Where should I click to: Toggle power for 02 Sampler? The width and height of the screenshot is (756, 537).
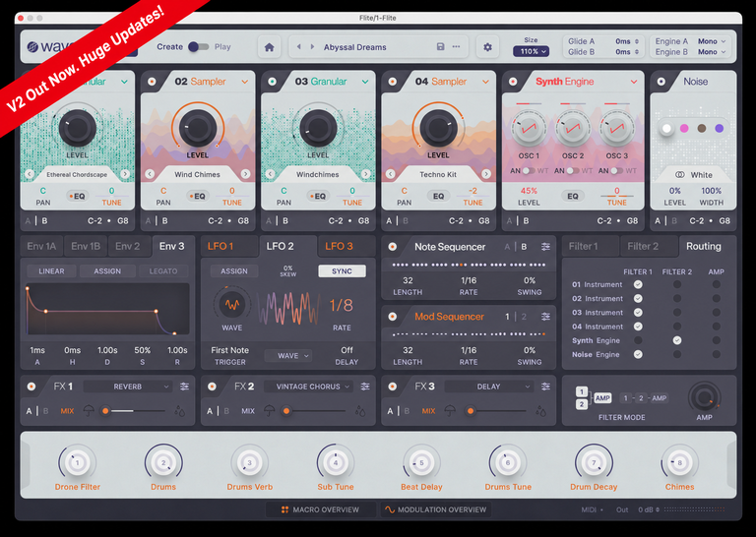(152, 82)
